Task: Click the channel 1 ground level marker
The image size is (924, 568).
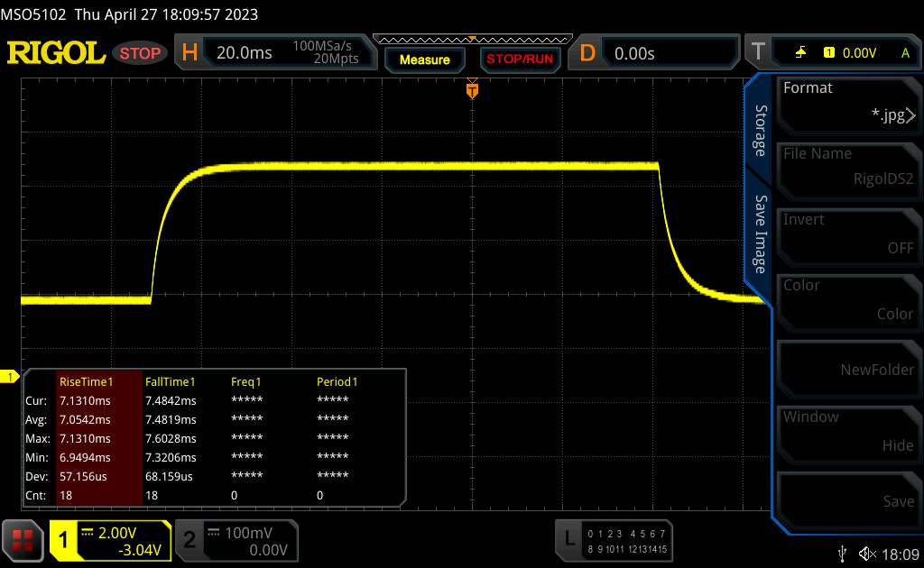Action: (11, 376)
